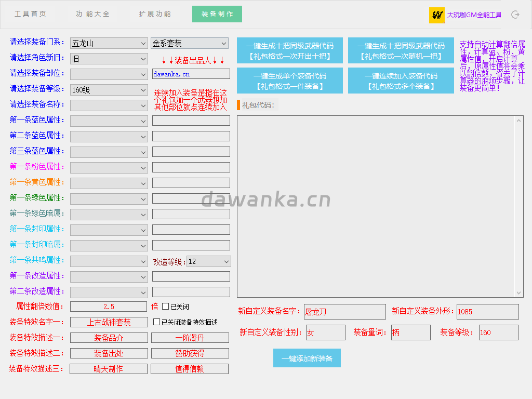This screenshot has height=399, width=532.
Task: Click the 第二条改造属性 value field
Action: 191,292
